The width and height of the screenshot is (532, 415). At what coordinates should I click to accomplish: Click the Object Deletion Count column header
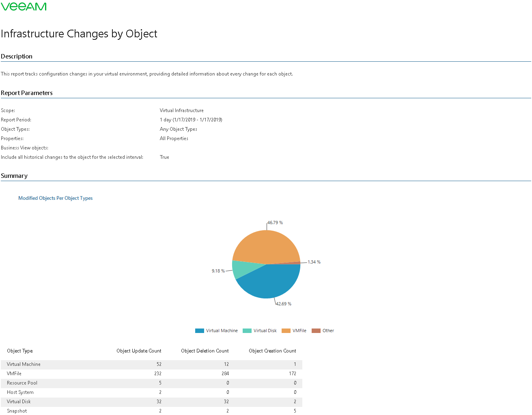click(x=205, y=351)
